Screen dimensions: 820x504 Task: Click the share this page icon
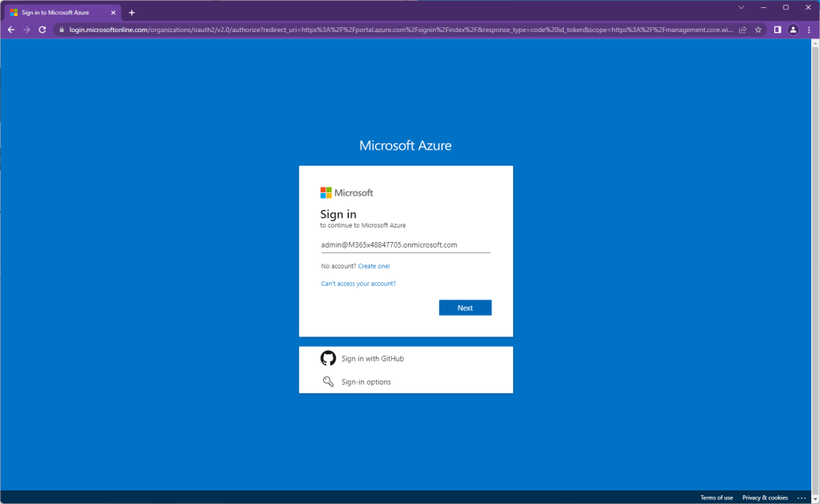pos(742,30)
